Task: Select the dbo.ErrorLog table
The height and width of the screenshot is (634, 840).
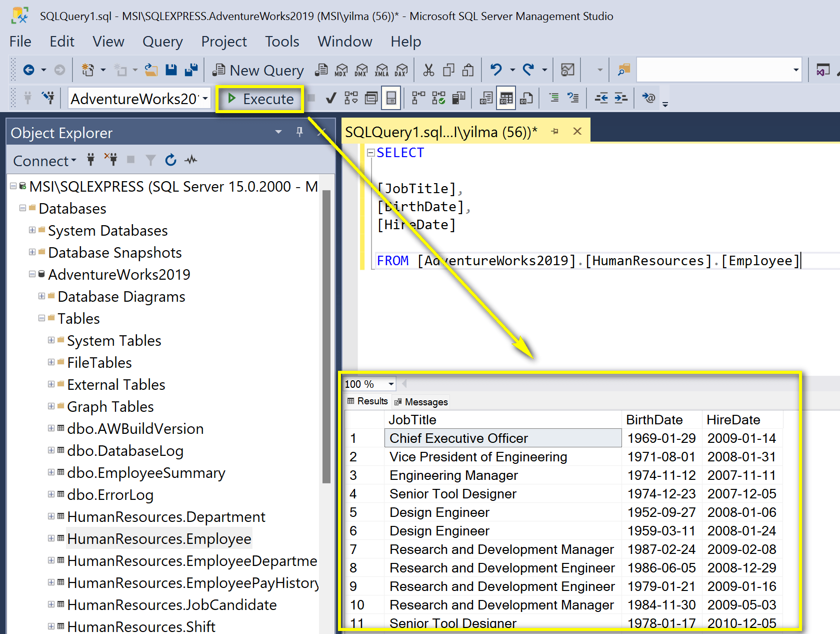Action: coord(110,495)
